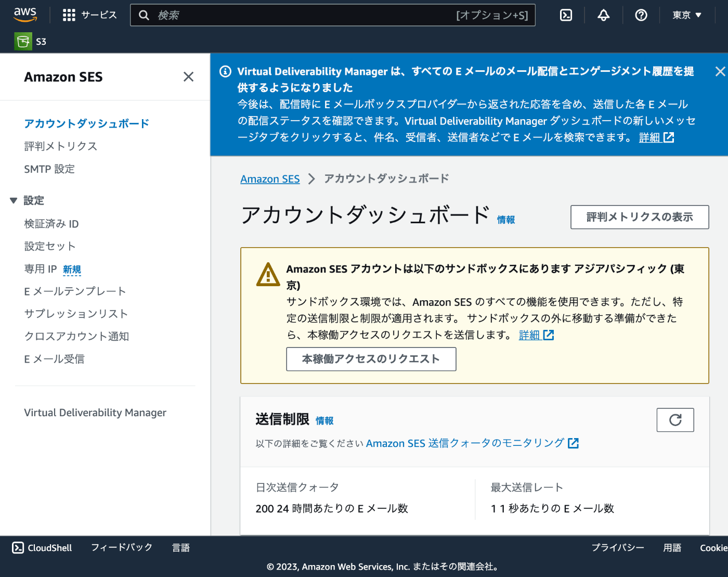Open サプレッションリスト page
The width and height of the screenshot is (728, 577).
[76, 314]
